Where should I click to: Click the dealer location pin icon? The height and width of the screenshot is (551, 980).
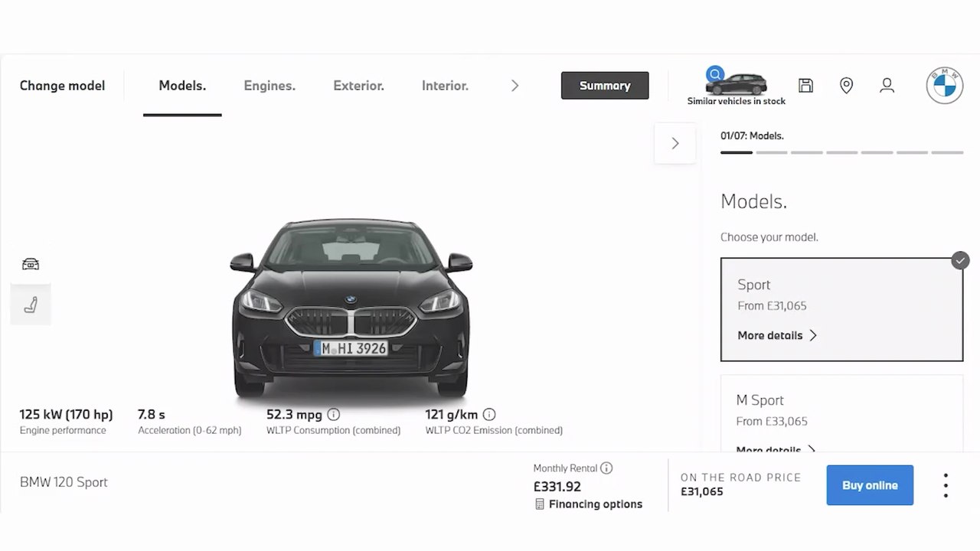[846, 86]
